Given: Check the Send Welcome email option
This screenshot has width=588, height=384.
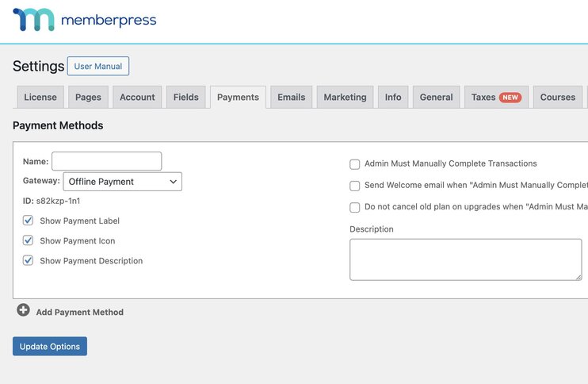Looking at the screenshot, I should (355, 186).
